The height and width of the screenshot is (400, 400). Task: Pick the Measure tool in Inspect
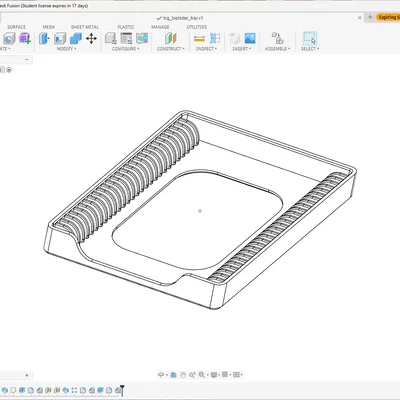click(199, 39)
